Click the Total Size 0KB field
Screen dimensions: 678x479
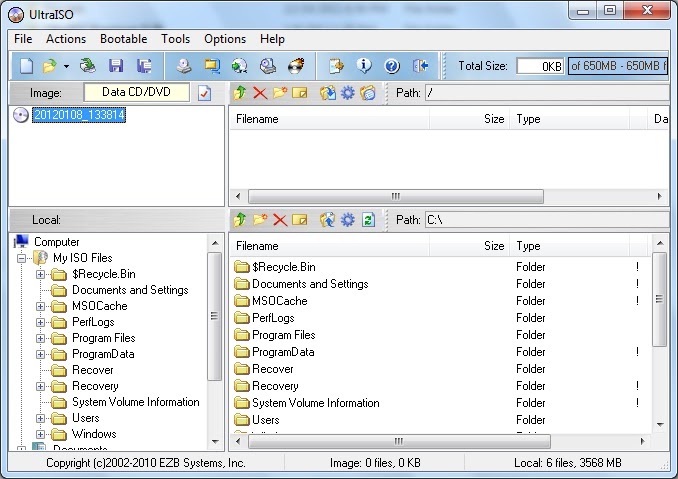click(x=540, y=66)
